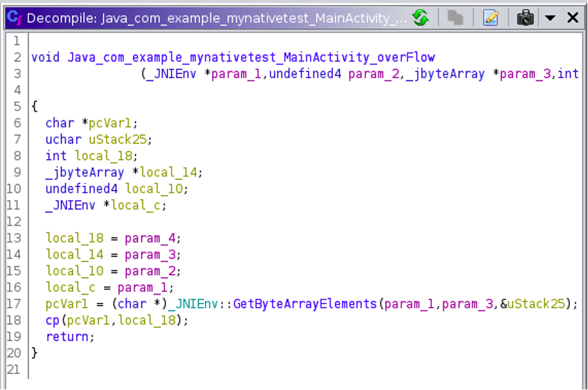Screen dimensions: 588x390
Task: Open the Decompile panel dropdown menu arrow
Action: pyautogui.click(x=550, y=17)
